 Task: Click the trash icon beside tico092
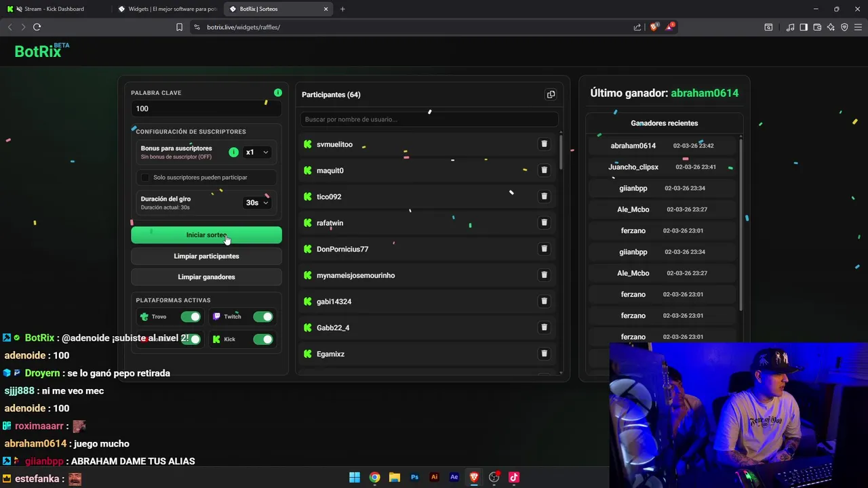click(544, 197)
